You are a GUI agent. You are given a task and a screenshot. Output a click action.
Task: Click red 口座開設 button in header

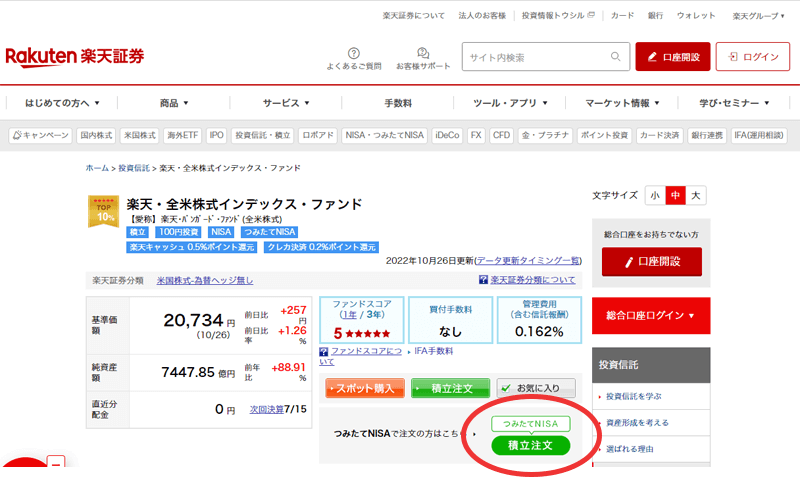pyautogui.click(x=672, y=57)
